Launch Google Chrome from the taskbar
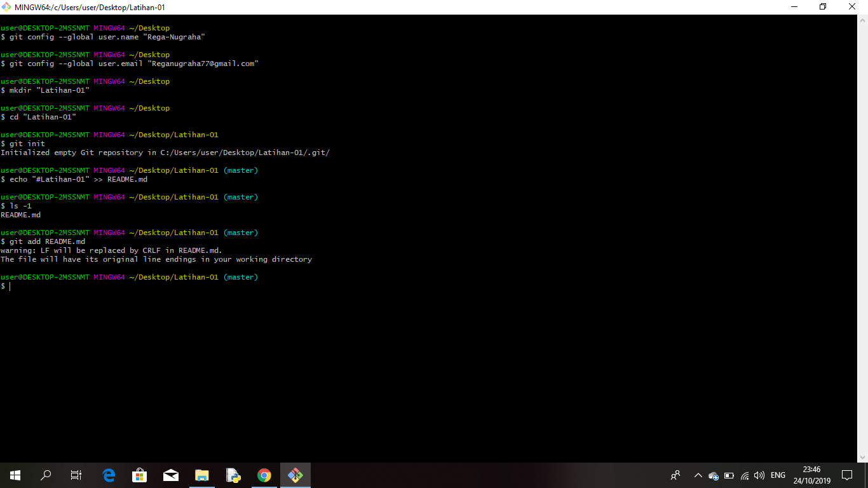Image resolution: width=868 pixels, height=488 pixels. coord(264,475)
